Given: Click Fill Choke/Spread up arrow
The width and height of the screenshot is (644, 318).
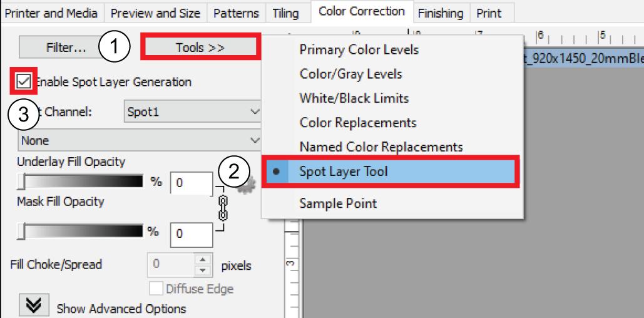Looking at the screenshot, I should tap(202, 260).
